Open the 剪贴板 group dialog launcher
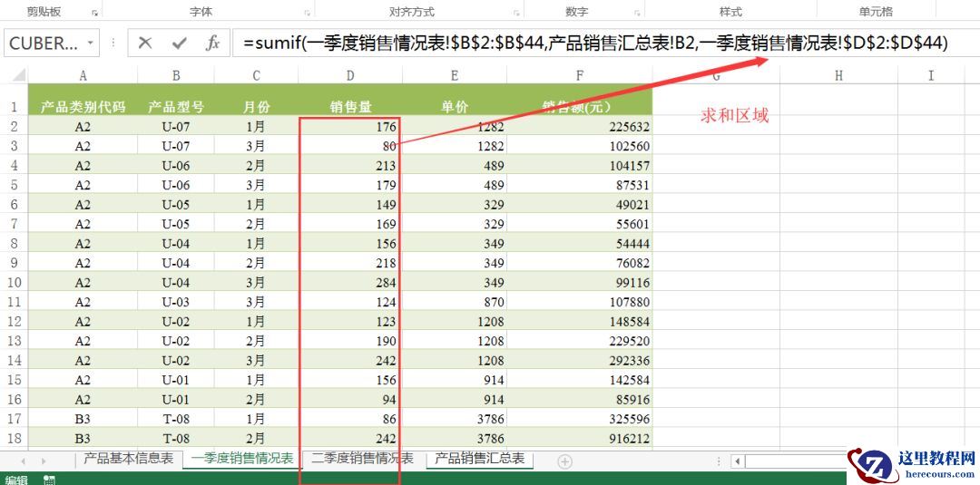Viewport: 980px width, 485px height. 95,13
